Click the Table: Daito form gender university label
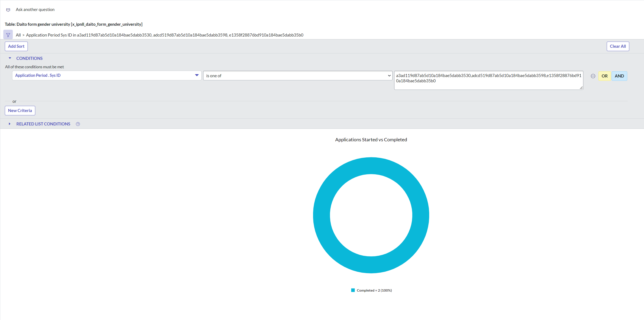 74,24
